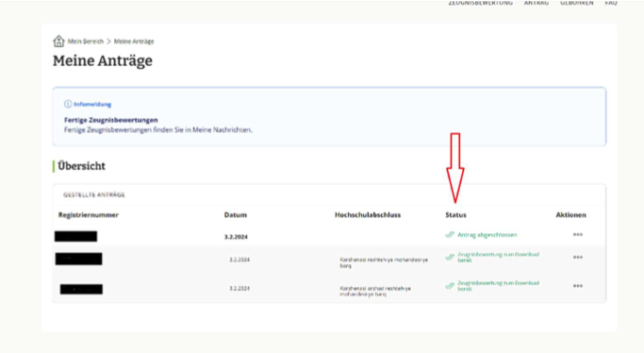The height and width of the screenshot is (353, 644).
Task: Click the Registriernummer column header
Action: pyautogui.click(x=89, y=215)
